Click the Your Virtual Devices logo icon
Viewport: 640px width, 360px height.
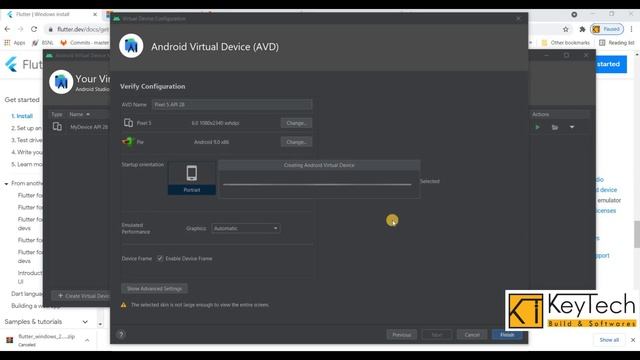pos(61,82)
